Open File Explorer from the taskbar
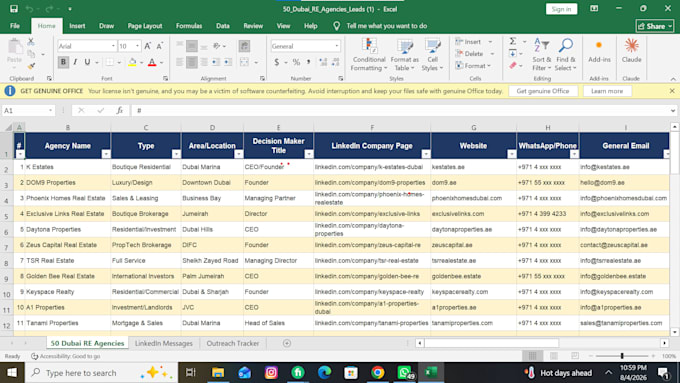The image size is (680, 383). pos(218,373)
